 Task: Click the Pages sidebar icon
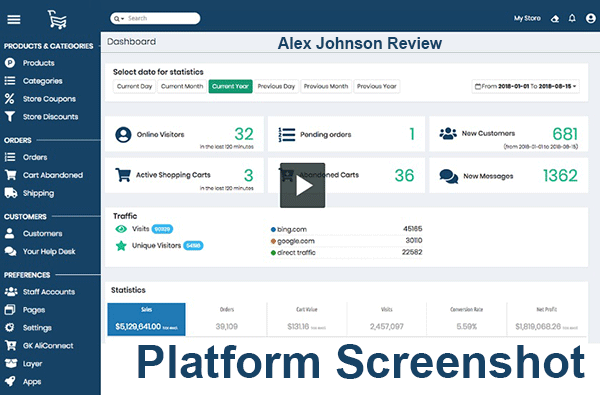pyautogui.click(x=10, y=309)
